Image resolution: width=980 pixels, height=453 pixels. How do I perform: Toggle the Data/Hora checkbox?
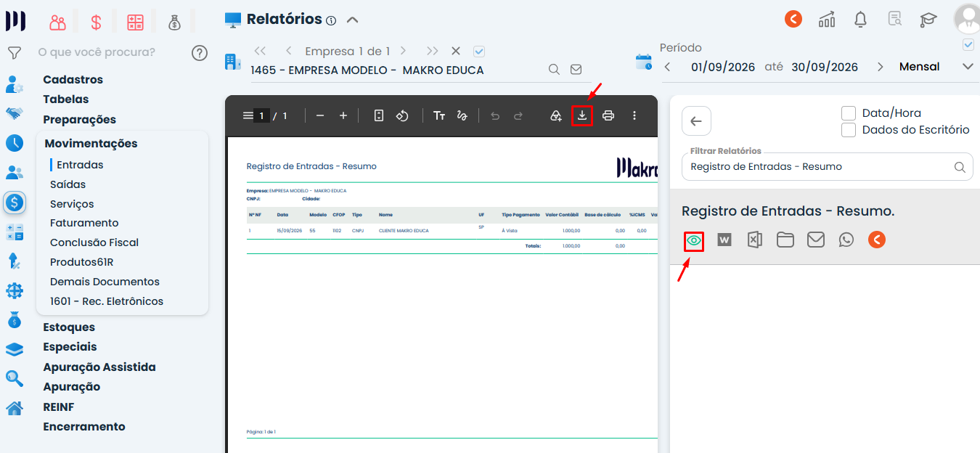(x=848, y=113)
